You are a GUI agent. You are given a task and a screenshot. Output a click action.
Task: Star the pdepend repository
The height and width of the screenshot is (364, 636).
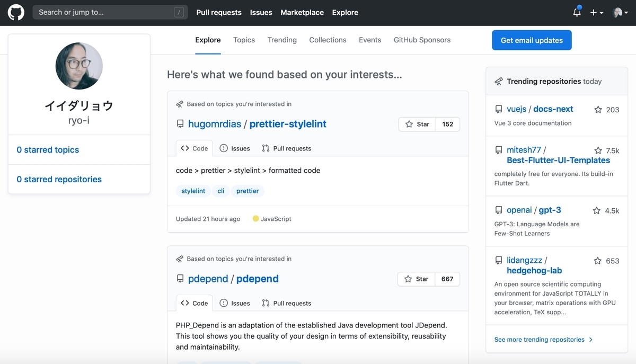tap(416, 279)
